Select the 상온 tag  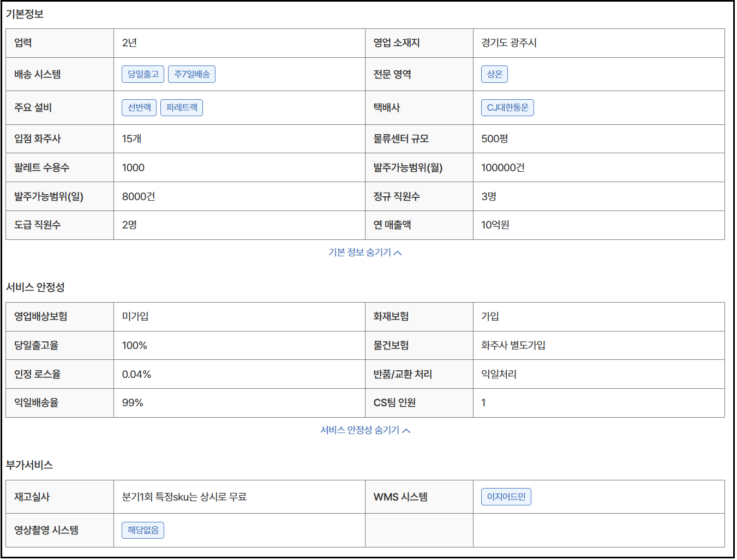pyautogui.click(x=494, y=74)
